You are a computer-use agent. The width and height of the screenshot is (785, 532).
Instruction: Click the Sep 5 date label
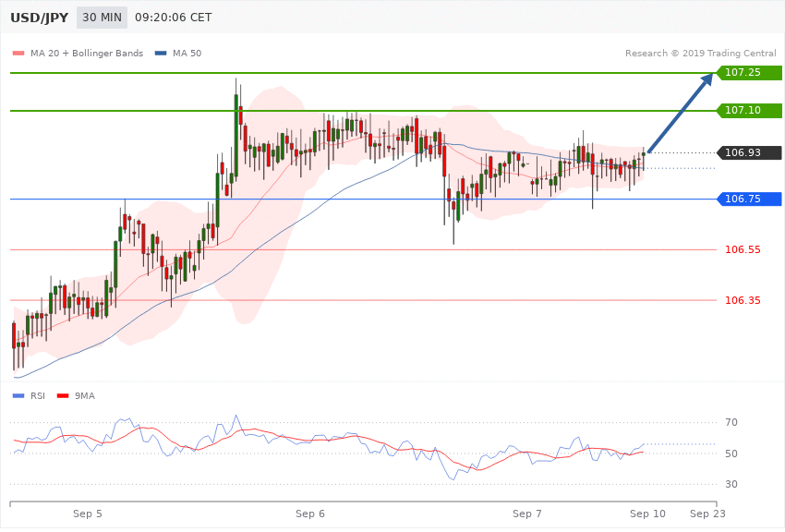point(87,514)
